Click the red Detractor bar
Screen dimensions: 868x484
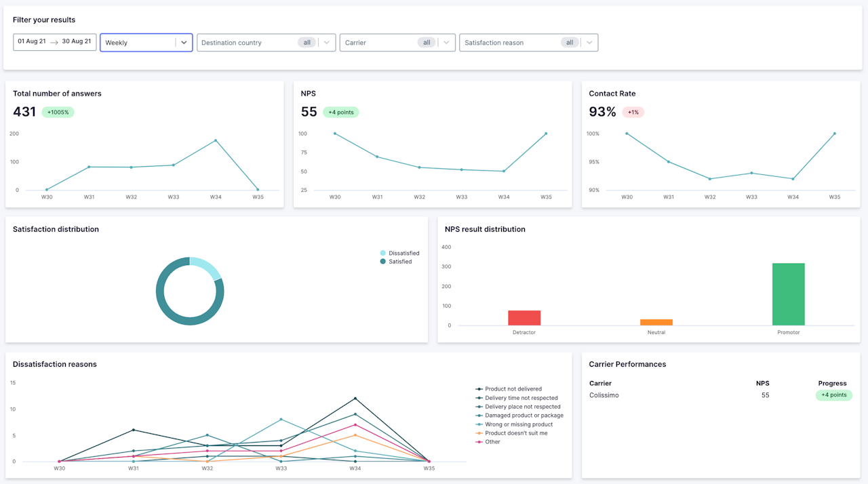524,318
